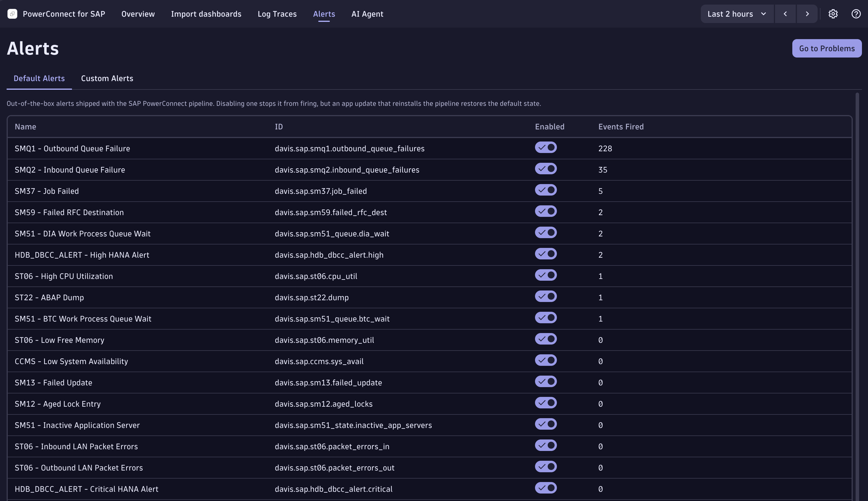Screen dimensions: 868x501
Task: Click the Alerts page heading
Action: 33,48
